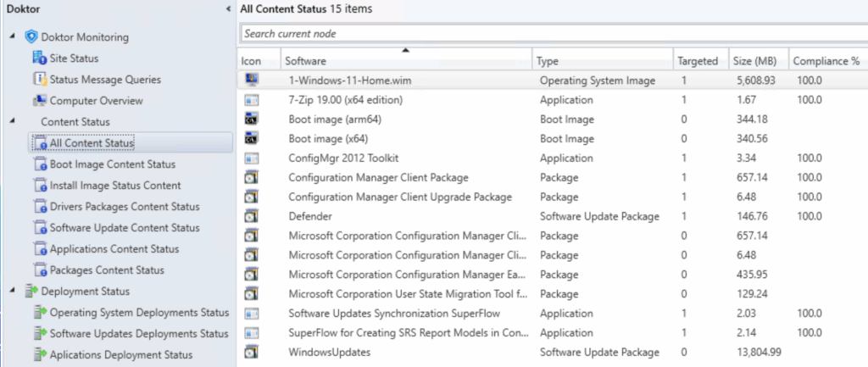The height and width of the screenshot is (367, 868).
Task: Collapse the Deployment Status tree node
Action: [x=12, y=292]
